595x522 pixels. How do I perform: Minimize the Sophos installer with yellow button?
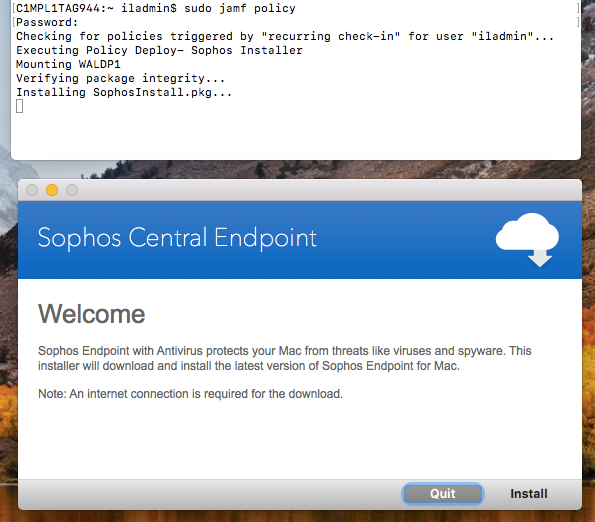52,190
